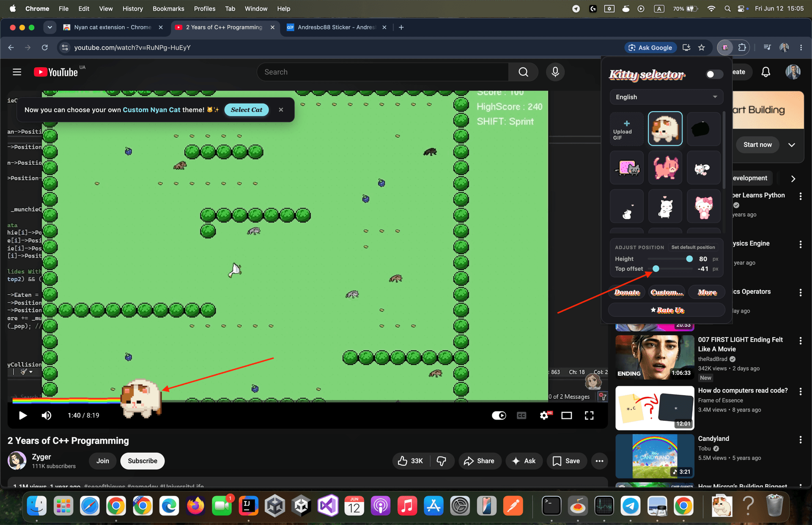Open the Custom... button
This screenshot has height=525, width=812.
pyautogui.click(x=667, y=292)
